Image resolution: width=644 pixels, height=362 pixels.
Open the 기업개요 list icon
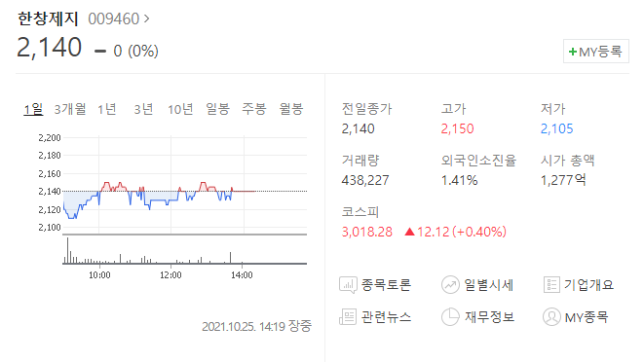tap(551, 284)
